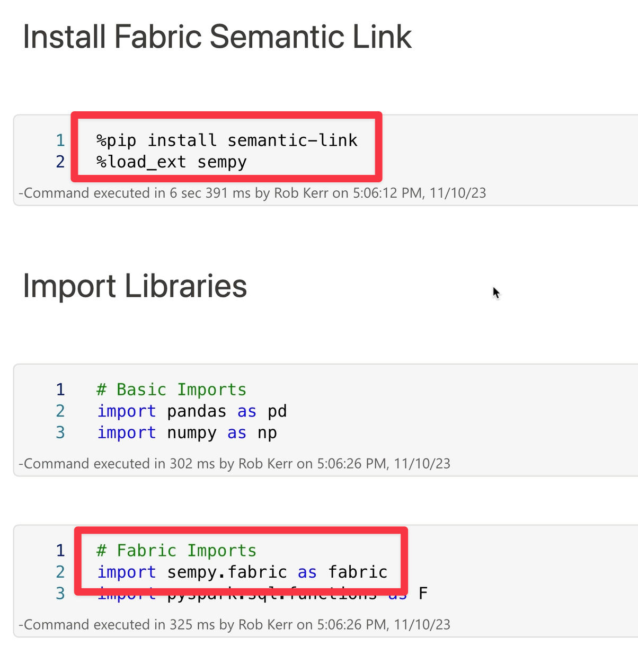
Task: Click the '%load_ext sempy' code line
Action: [171, 162]
